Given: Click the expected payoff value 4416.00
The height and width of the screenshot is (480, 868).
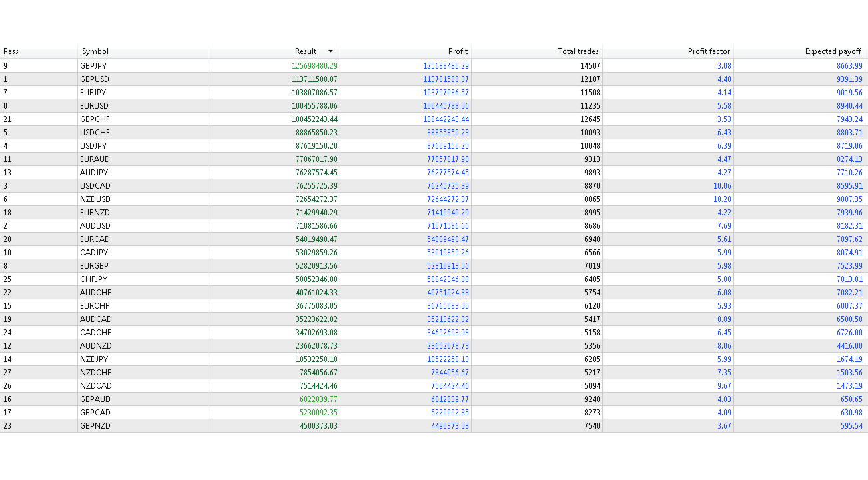Looking at the screenshot, I should (850, 346).
